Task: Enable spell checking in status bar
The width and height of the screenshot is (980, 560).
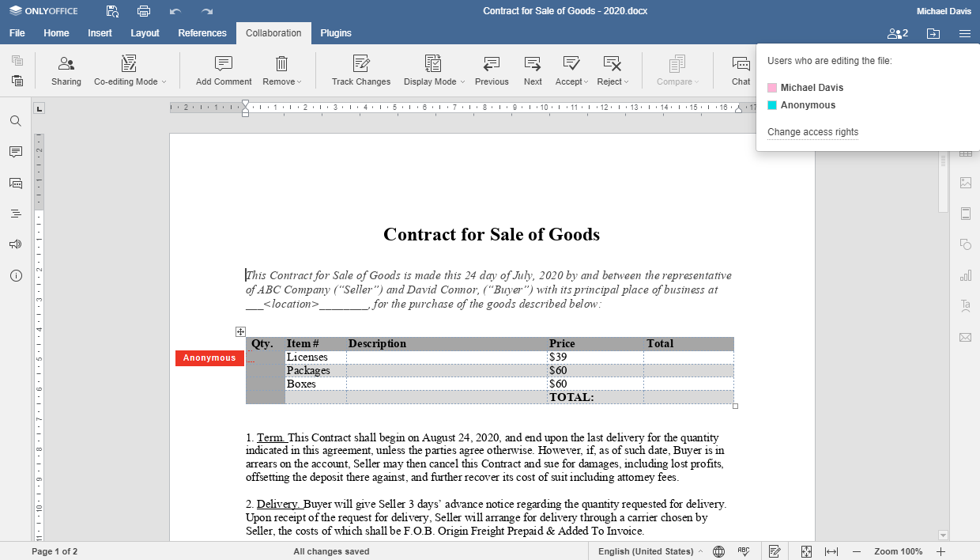Action: click(x=741, y=551)
